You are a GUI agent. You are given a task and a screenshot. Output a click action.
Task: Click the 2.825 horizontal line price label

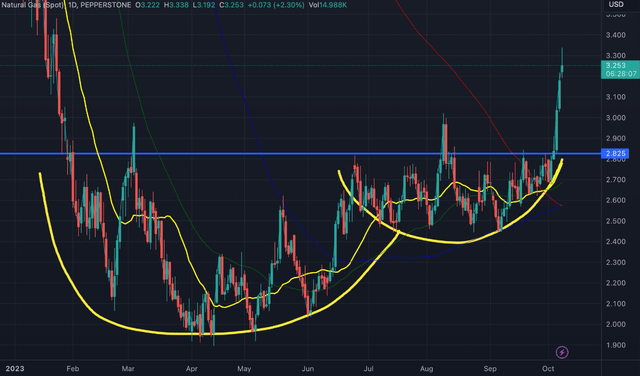(616, 154)
